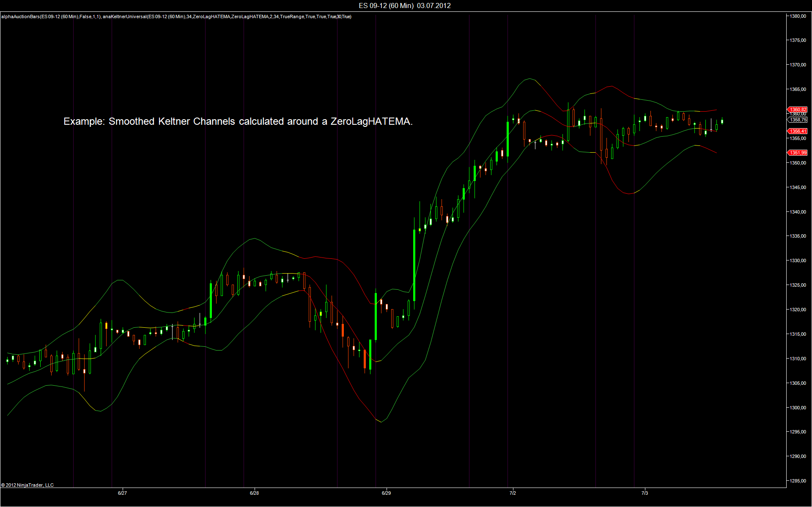Click the 1370,00 price axis label
The height and width of the screenshot is (507, 812).
pos(798,65)
